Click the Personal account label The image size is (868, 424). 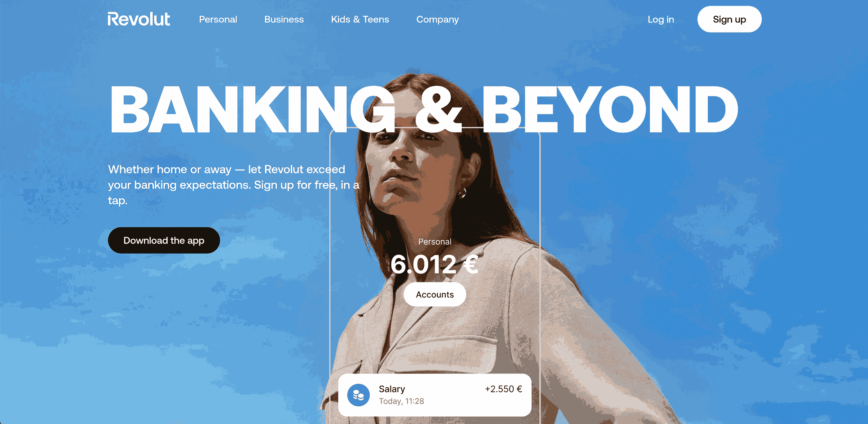(435, 242)
